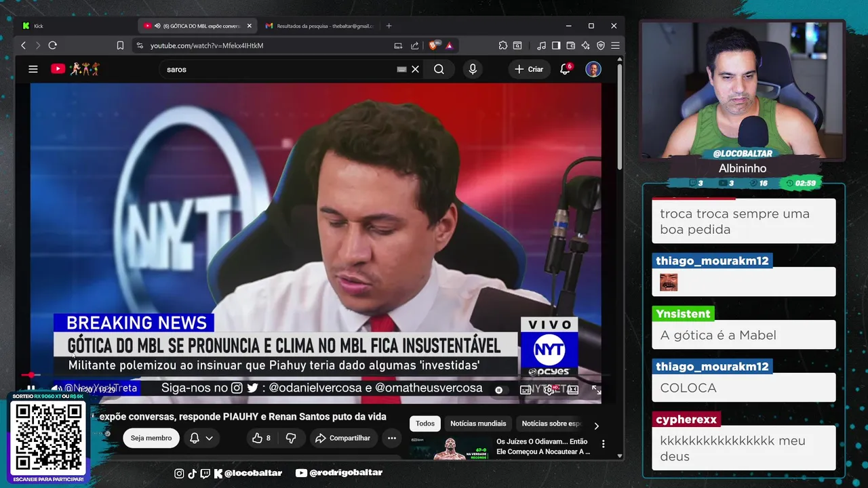
Task: Open YouTube notifications bell
Action: point(565,69)
